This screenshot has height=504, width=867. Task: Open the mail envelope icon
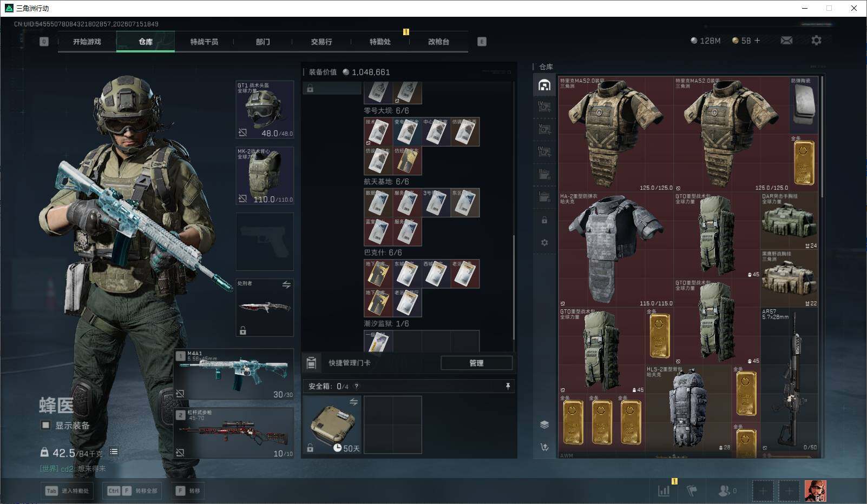pos(786,41)
